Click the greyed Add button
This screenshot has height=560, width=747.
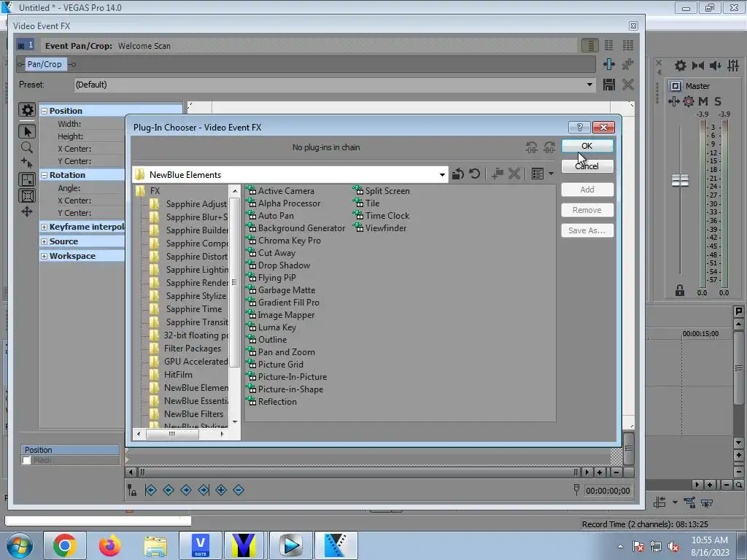587,190
